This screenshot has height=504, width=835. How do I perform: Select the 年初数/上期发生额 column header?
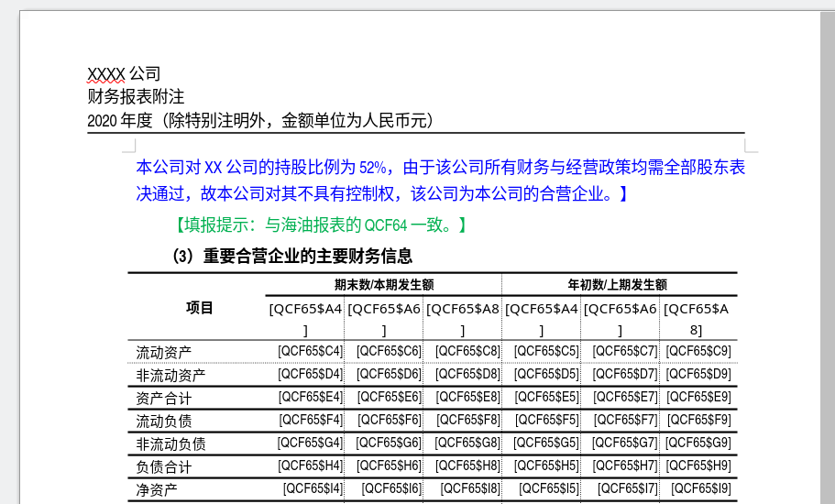(618, 285)
